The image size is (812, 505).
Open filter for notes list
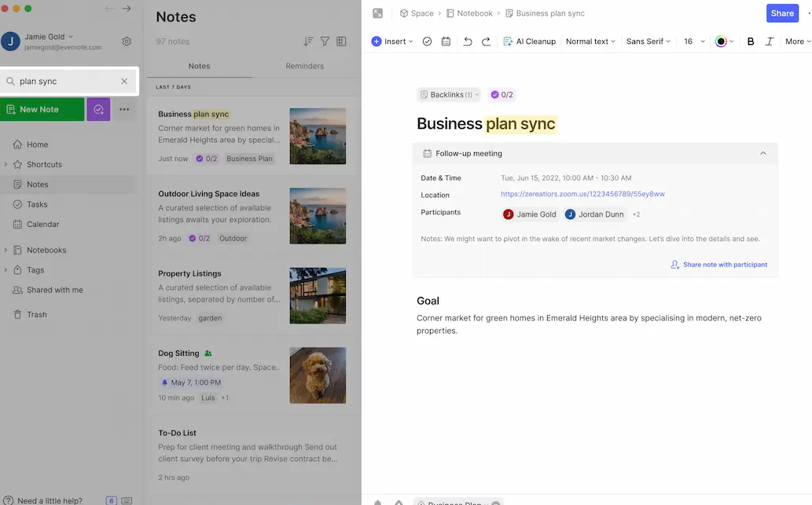tap(325, 42)
